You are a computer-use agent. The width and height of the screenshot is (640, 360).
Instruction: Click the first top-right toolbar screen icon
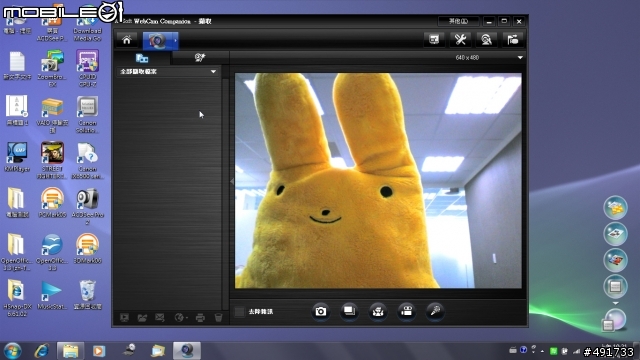click(x=434, y=40)
